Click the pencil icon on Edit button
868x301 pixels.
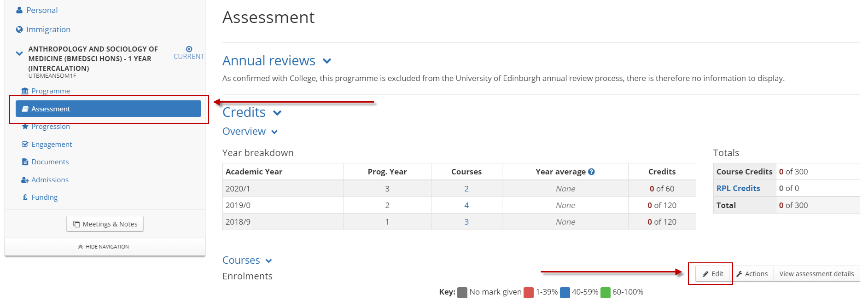point(705,274)
